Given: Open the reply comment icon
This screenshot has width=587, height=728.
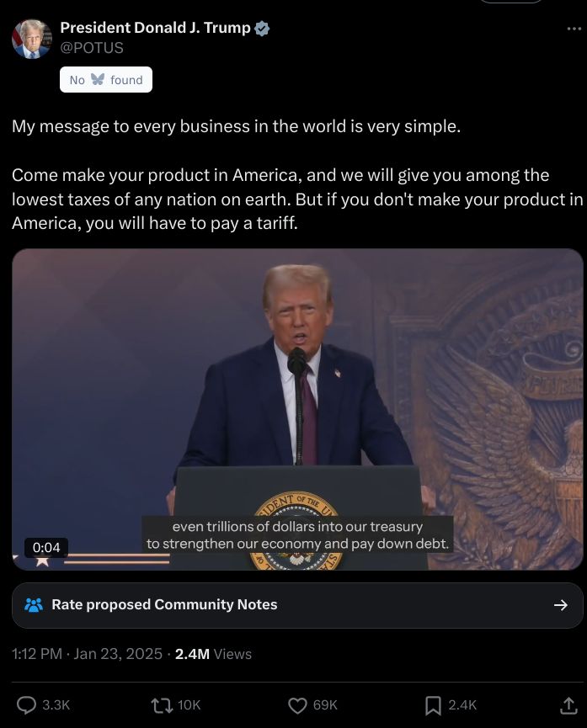Looking at the screenshot, I should coord(26,705).
